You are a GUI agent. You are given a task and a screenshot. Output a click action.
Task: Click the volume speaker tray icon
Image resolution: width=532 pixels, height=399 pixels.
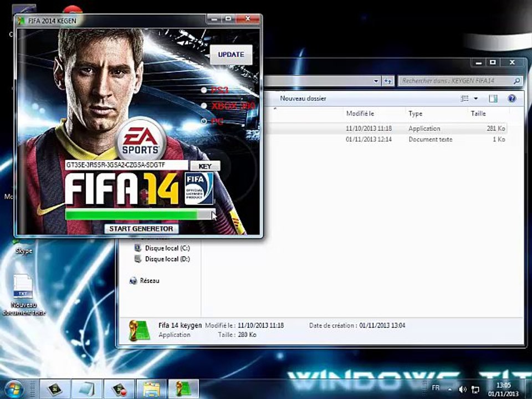pos(462,389)
